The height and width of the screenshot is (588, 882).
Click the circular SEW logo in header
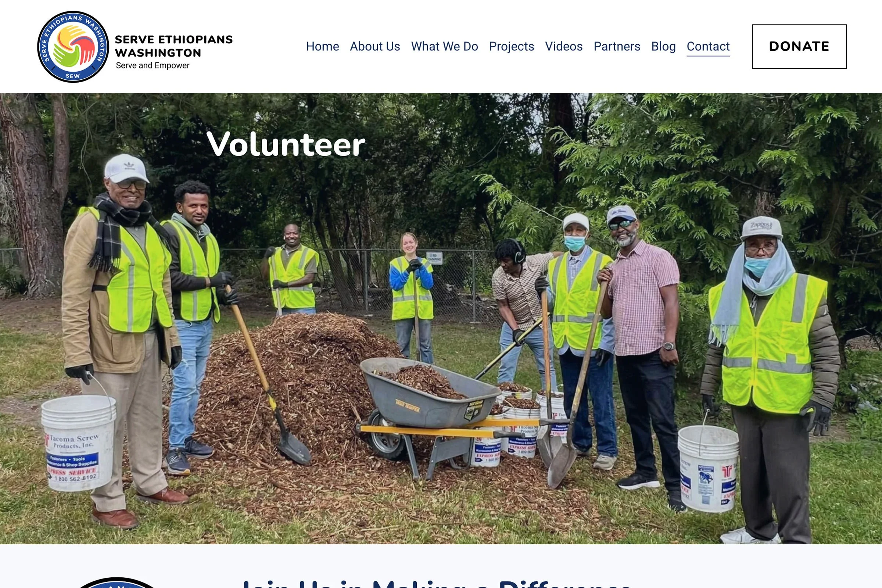pos(73,47)
